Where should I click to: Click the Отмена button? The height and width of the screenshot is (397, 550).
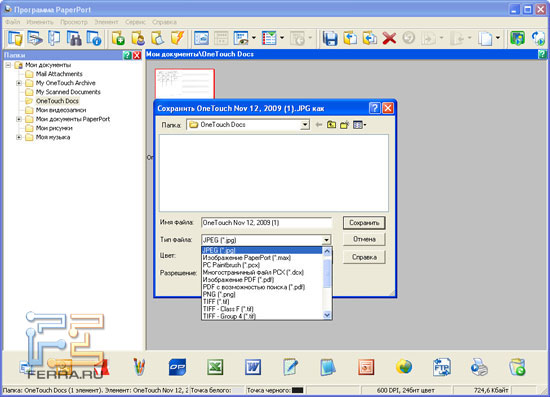click(x=364, y=239)
